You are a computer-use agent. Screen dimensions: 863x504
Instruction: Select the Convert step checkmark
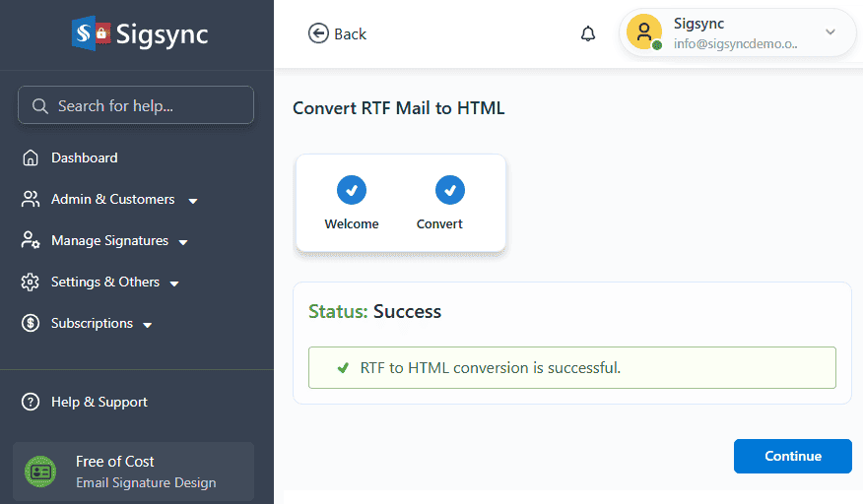tap(449, 189)
